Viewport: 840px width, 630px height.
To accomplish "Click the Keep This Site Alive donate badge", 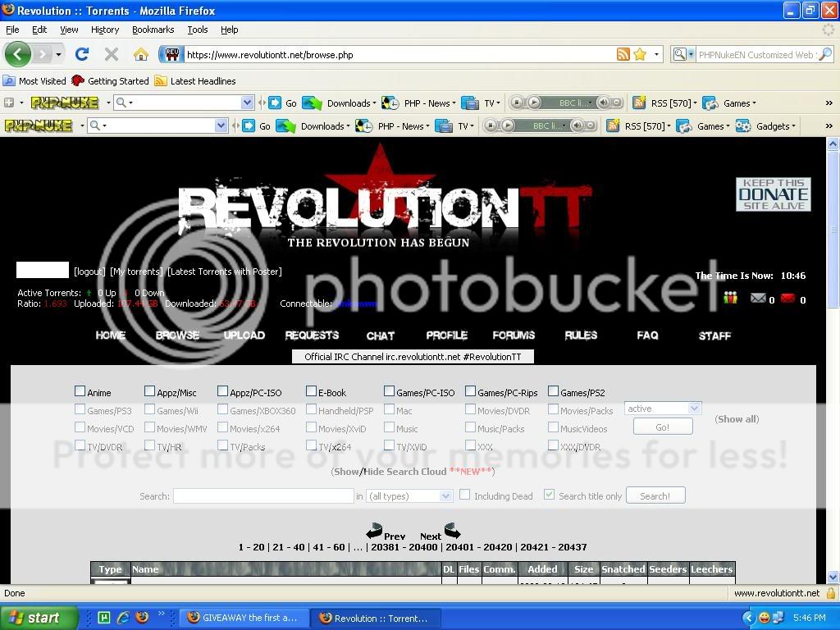I will [x=773, y=194].
